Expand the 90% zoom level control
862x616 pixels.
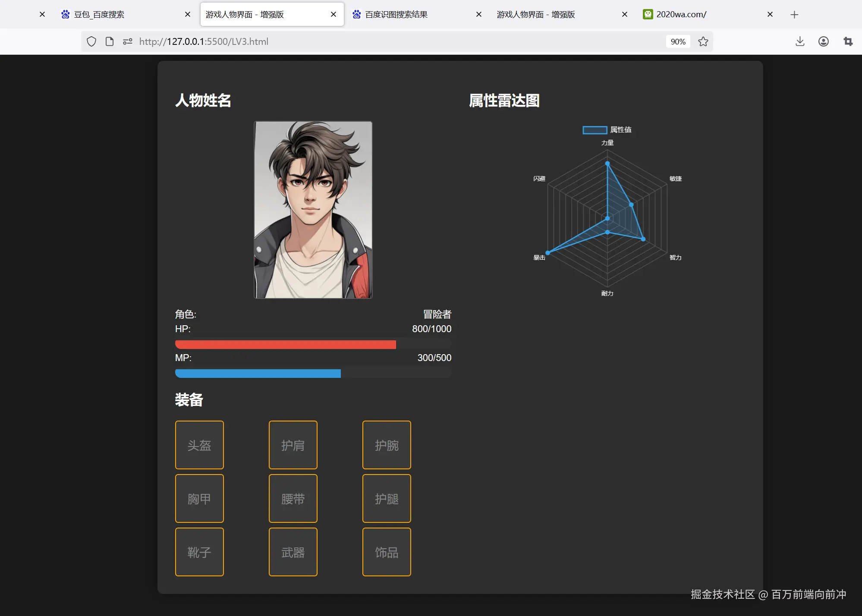678,41
